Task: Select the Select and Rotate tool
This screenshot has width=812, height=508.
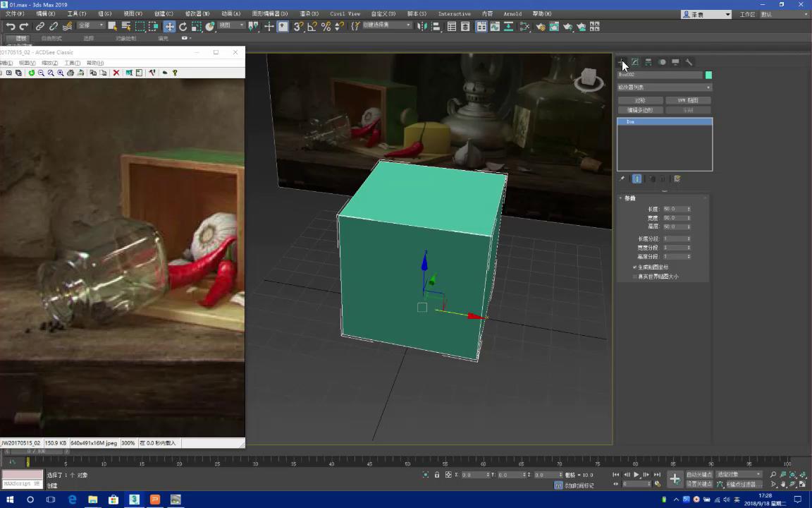Action: (183, 26)
